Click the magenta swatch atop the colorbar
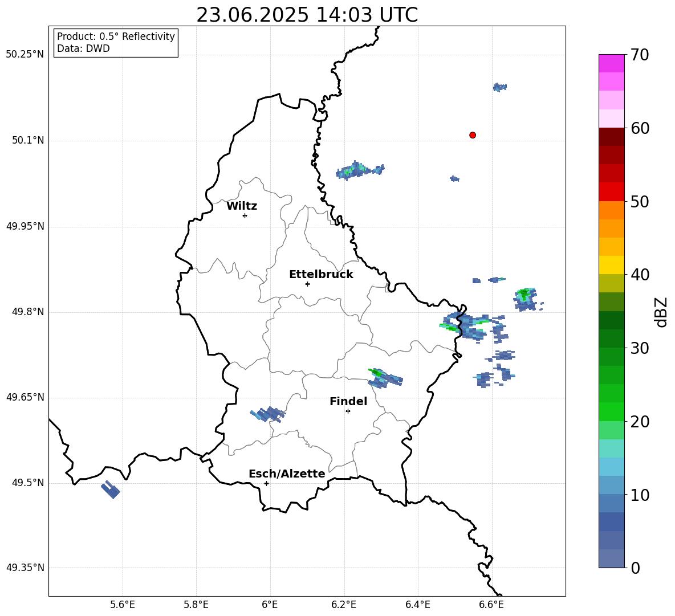The image size is (675, 616). tap(612, 63)
